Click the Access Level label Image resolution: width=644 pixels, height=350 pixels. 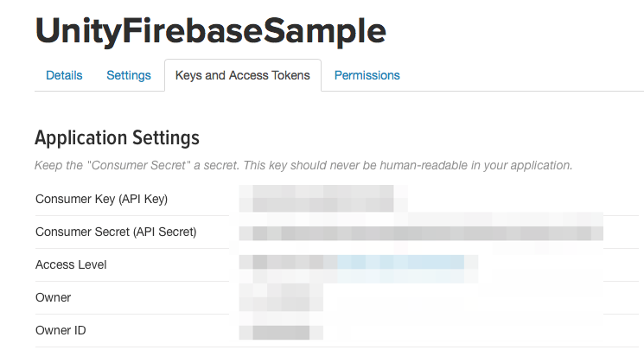point(71,264)
